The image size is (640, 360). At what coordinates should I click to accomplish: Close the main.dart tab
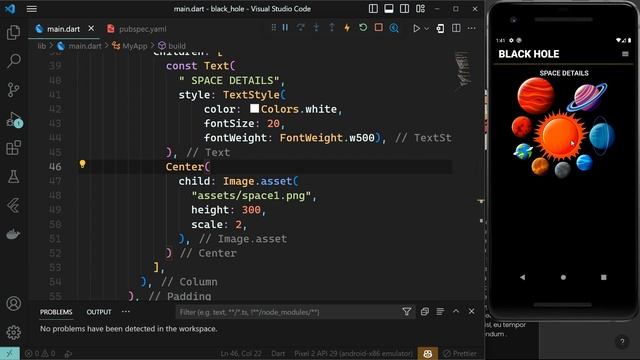91,29
